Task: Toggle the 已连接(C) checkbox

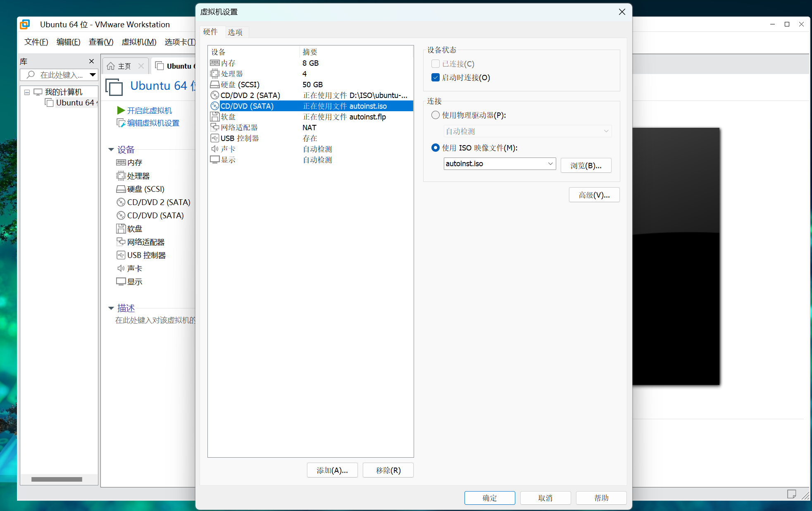Action: point(435,64)
